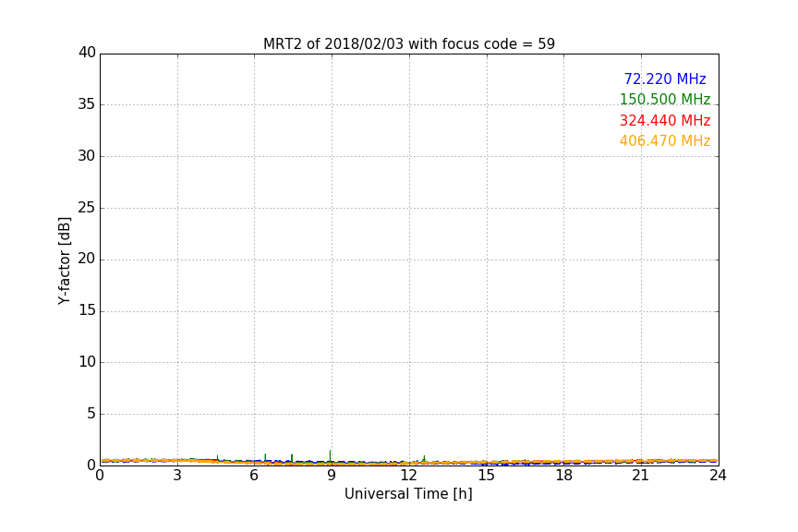Viewport: 798px width, 532px height.
Task: Click the y-axis tick label 30
Action: coord(87,156)
